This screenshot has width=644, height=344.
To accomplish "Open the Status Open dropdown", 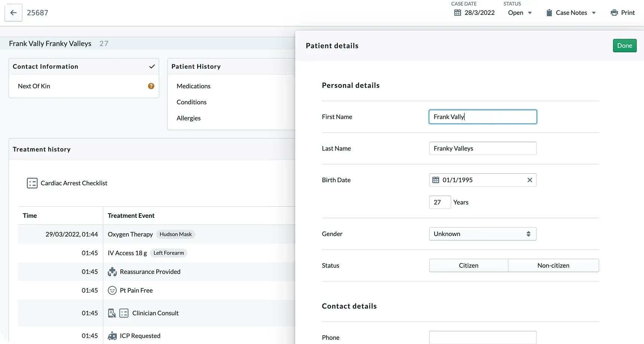I will [520, 13].
